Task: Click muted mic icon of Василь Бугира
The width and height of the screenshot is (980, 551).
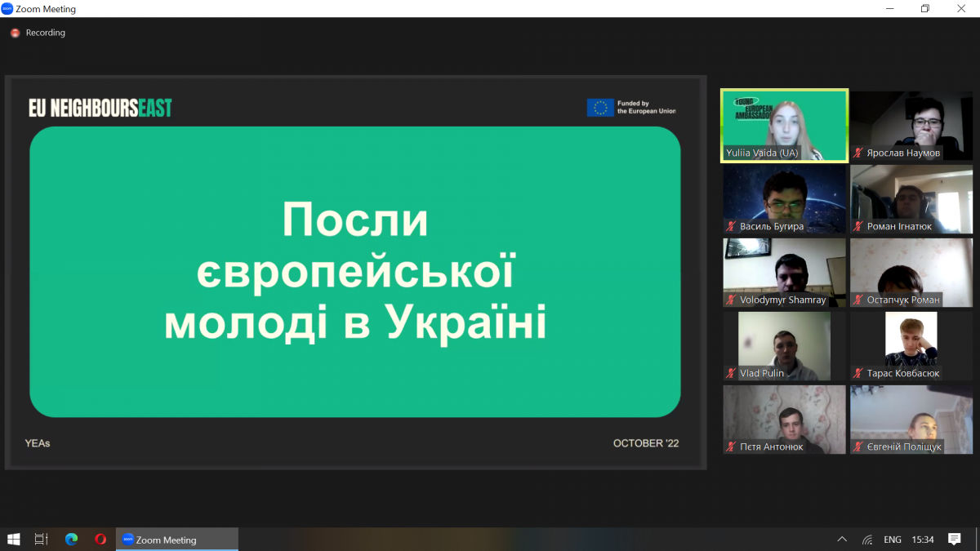Action: click(732, 226)
